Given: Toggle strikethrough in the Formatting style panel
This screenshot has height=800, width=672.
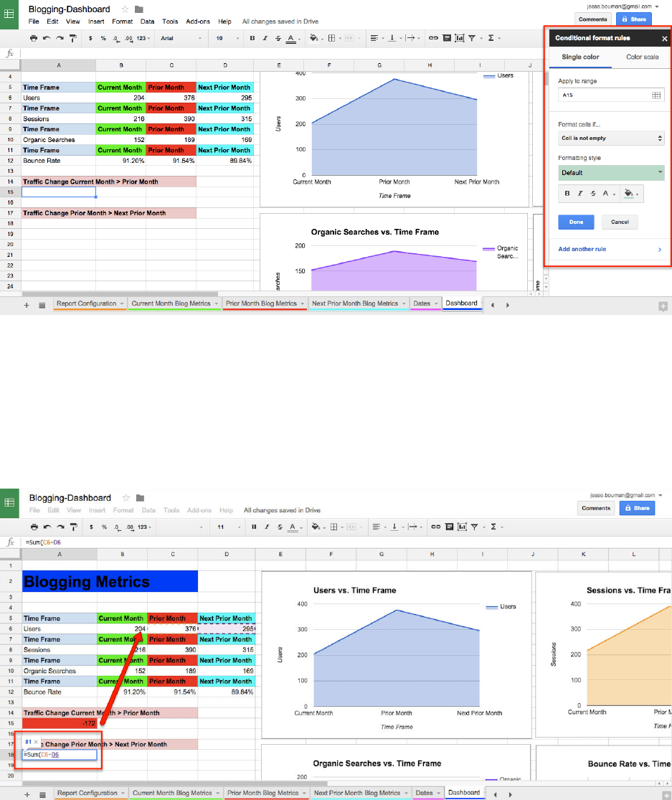Looking at the screenshot, I should [592, 194].
